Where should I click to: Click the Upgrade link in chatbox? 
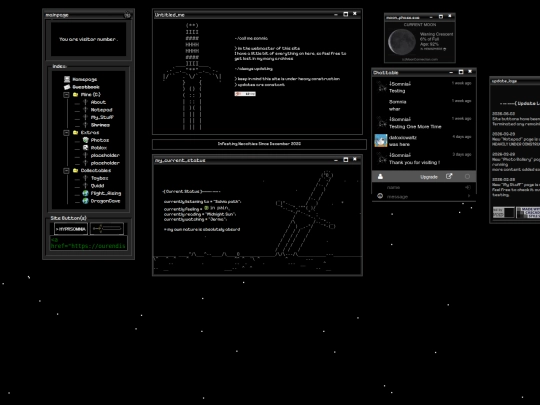[429, 177]
